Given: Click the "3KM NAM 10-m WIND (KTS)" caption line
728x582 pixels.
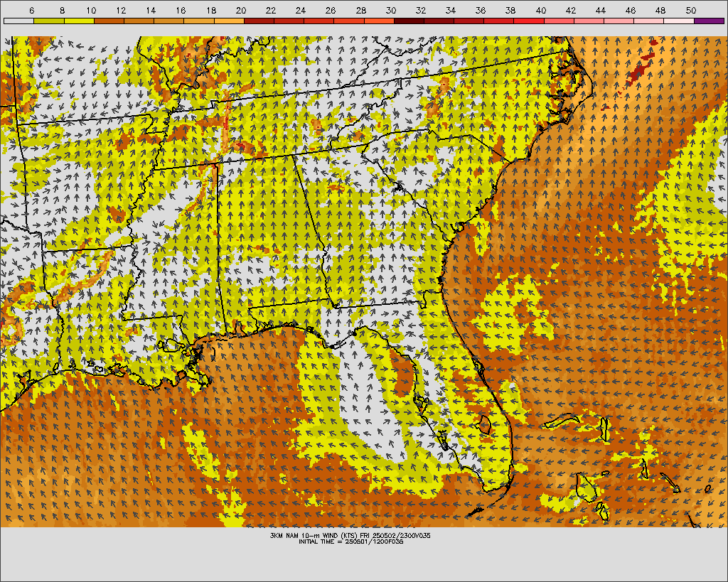Looking at the screenshot, I should tap(350, 536).
